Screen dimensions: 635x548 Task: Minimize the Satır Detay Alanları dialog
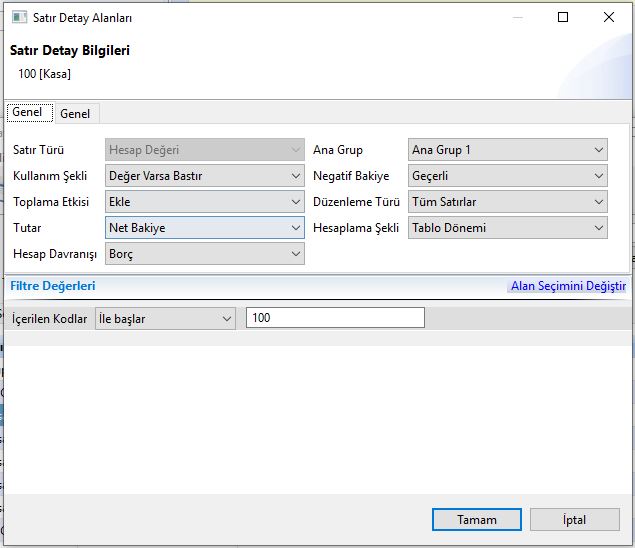516,17
